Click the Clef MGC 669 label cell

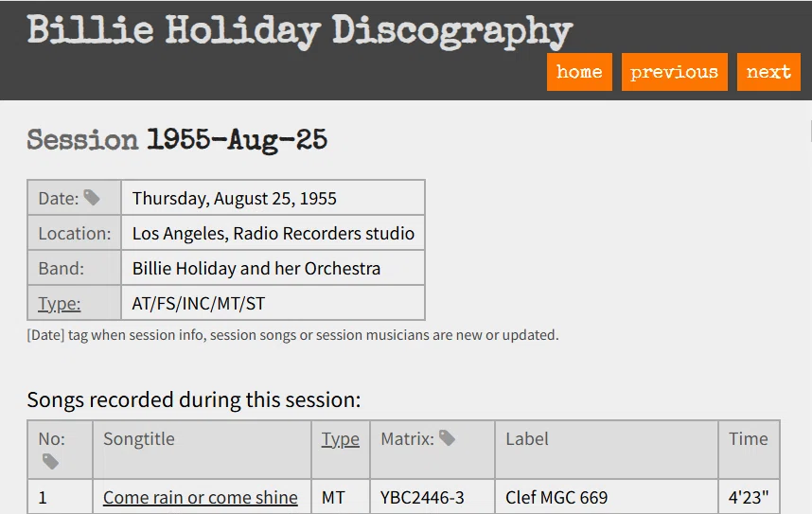click(607, 497)
